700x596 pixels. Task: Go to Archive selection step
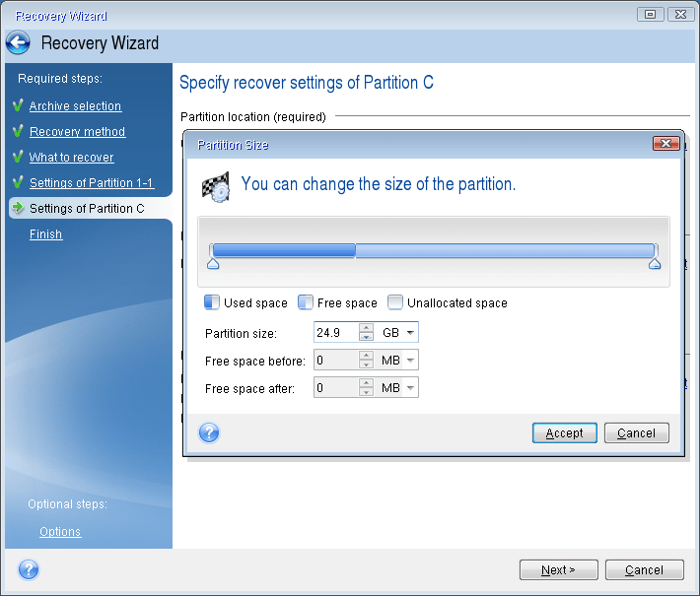tap(75, 106)
